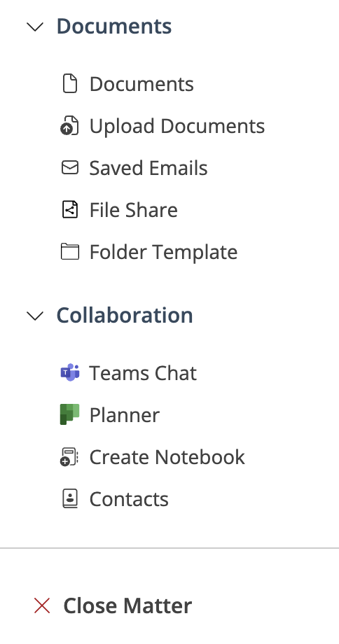Click the Contacts address book icon

(70, 498)
